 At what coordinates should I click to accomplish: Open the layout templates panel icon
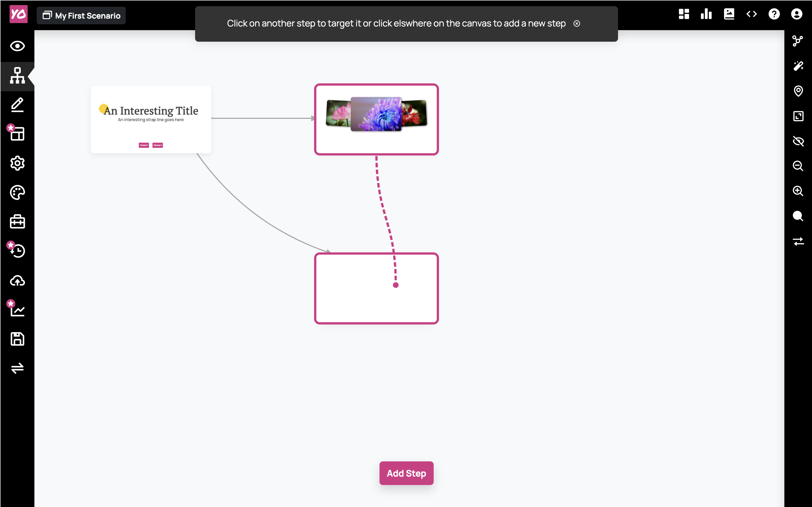point(17,134)
